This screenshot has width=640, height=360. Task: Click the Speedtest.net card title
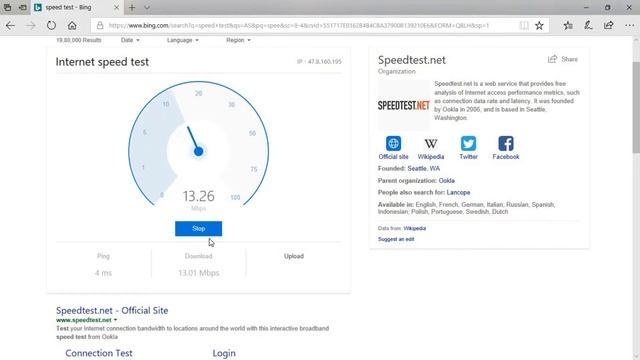tap(411, 60)
